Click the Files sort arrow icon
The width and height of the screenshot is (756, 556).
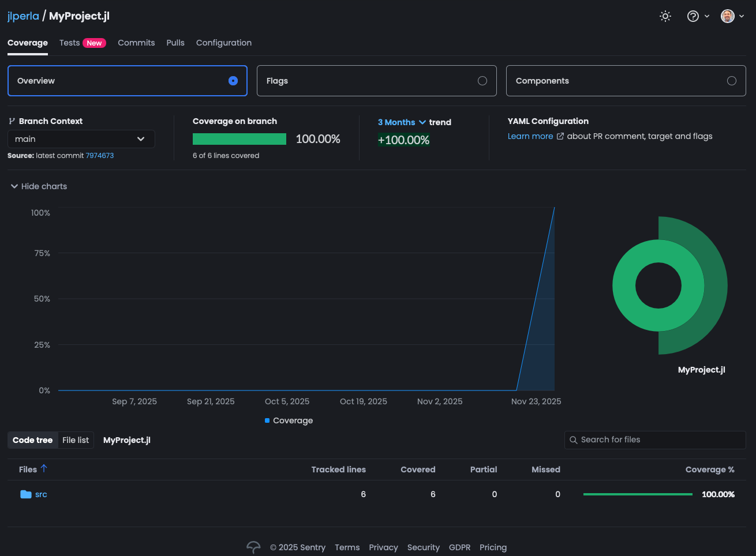tap(44, 469)
